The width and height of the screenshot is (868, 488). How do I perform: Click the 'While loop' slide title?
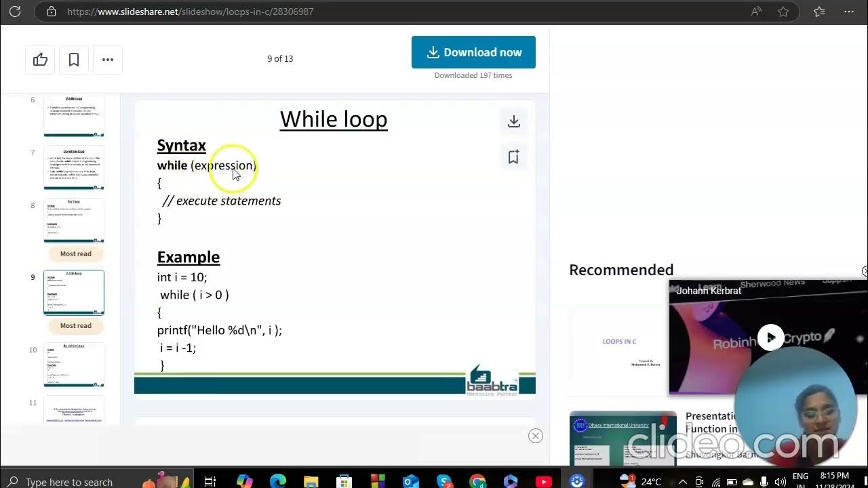click(x=334, y=119)
